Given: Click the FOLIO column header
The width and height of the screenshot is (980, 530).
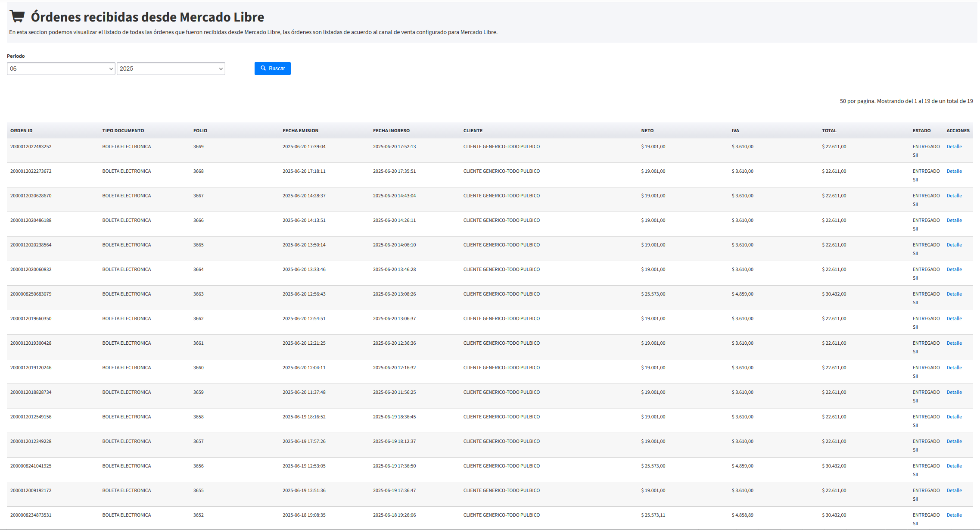Looking at the screenshot, I should [x=200, y=131].
